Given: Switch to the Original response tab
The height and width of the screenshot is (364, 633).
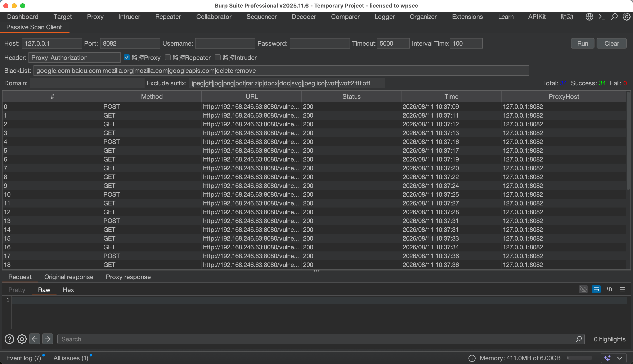Looking at the screenshot, I should [69, 277].
